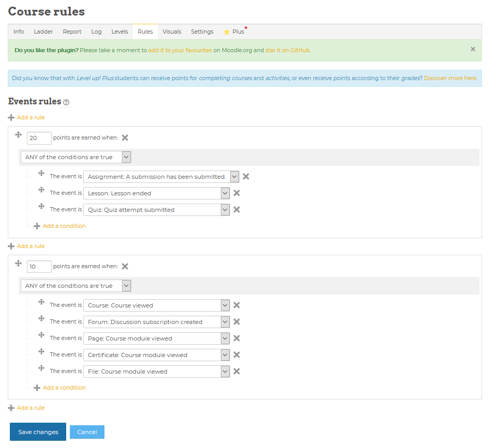Click Save changes button
Viewport: 496px width, 448px height.
pos(38,432)
